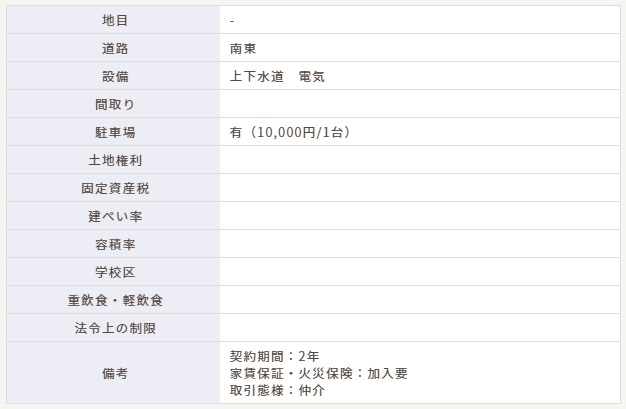The width and height of the screenshot is (626, 409).
Task: Click the 法令上の制限 row label
Action: click(x=115, y=328)
